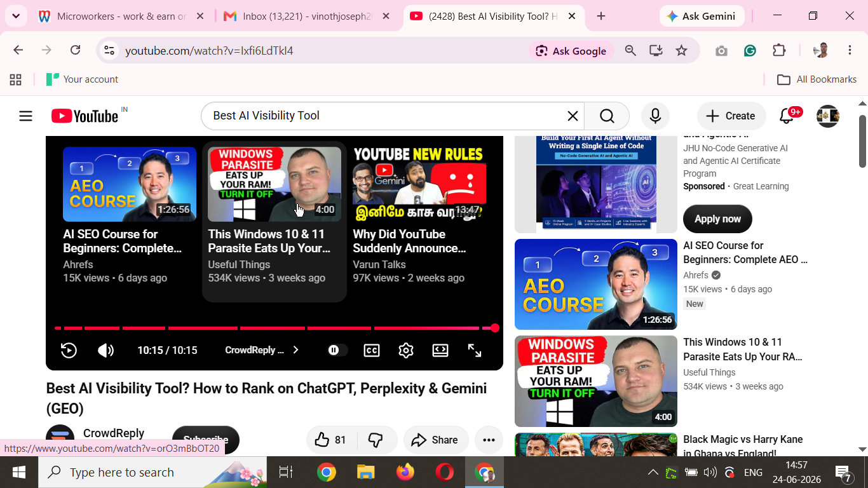Open Black Magic vs Harry Kane video title
The width and height of the screenshot is (868, 488).
[x=743, y=446]
